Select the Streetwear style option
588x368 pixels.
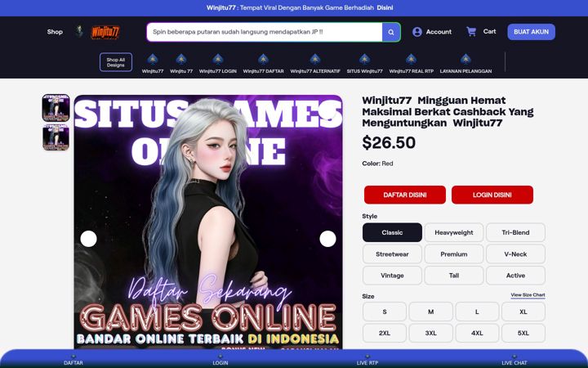pos(392,254)
